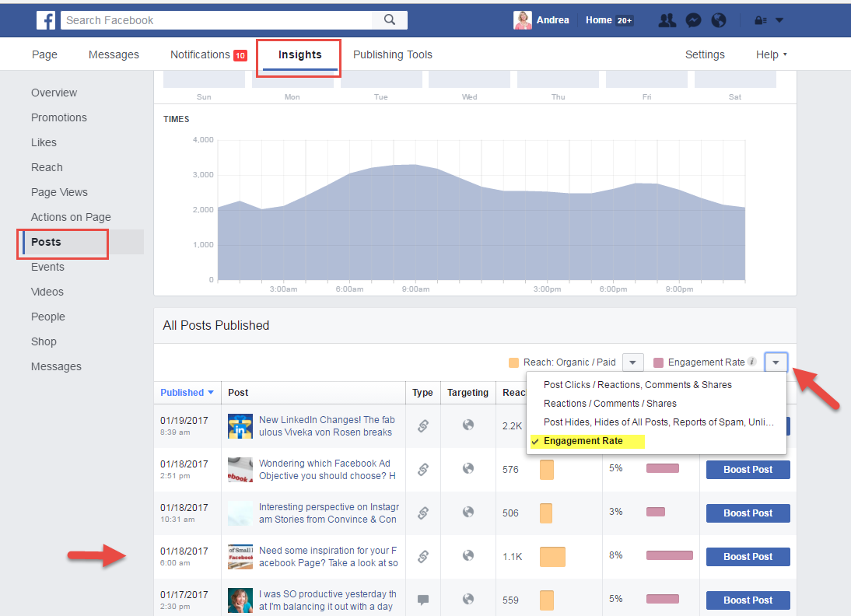Click targeting globe for Facebook Ad Objective post
Screen dimensions: 851x616
tap(468, 468)
